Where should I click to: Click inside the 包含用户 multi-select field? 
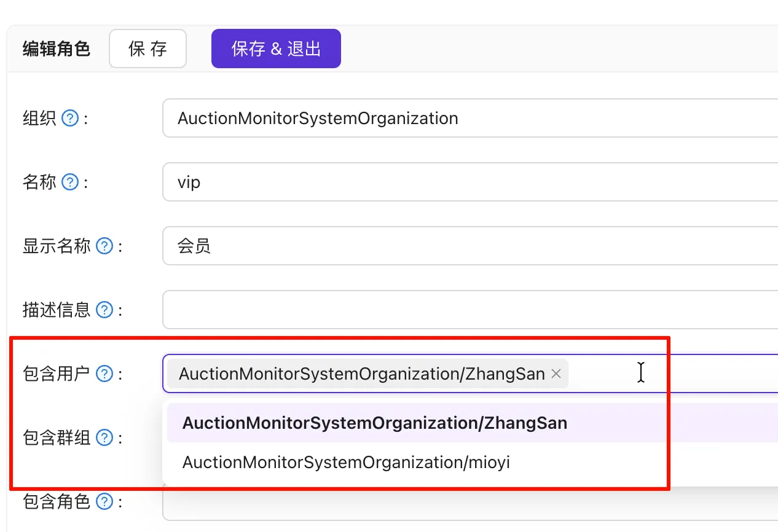click(x=676, y=374)
